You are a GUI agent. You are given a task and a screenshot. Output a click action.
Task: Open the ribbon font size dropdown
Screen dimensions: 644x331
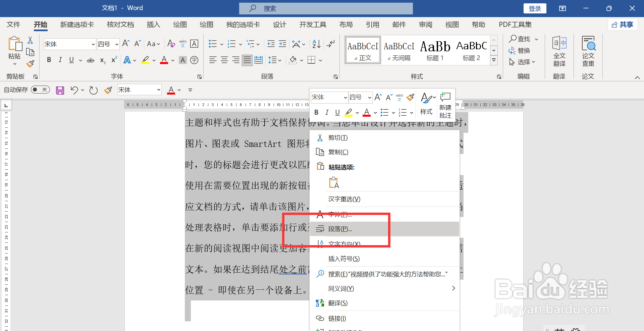click(x=117, y=44)
